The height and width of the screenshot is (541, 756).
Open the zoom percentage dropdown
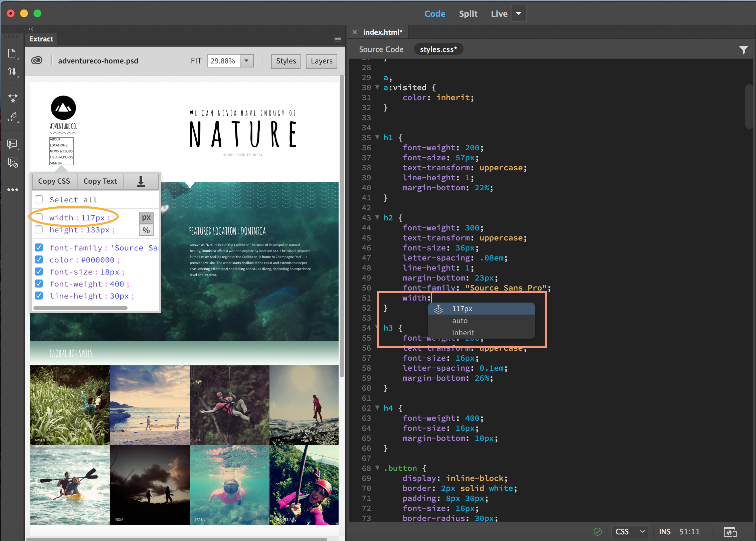coord(246,60)
